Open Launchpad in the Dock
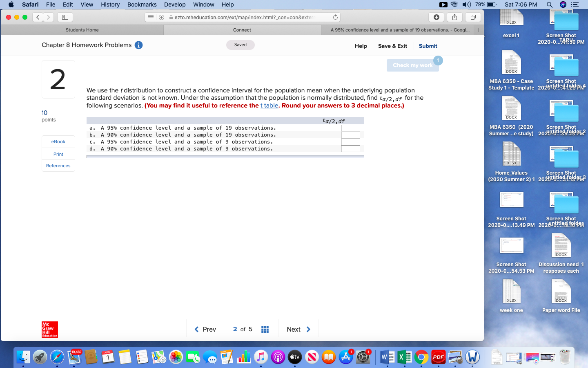This screenshot has width=588, height=368. 40,357
